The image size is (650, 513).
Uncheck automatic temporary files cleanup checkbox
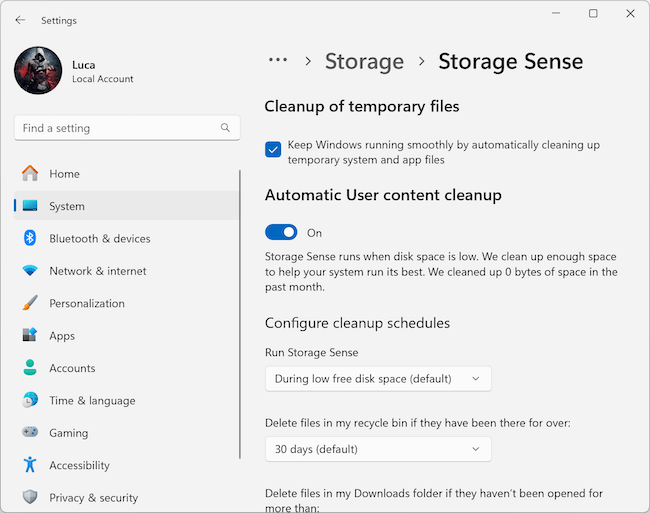273,150
